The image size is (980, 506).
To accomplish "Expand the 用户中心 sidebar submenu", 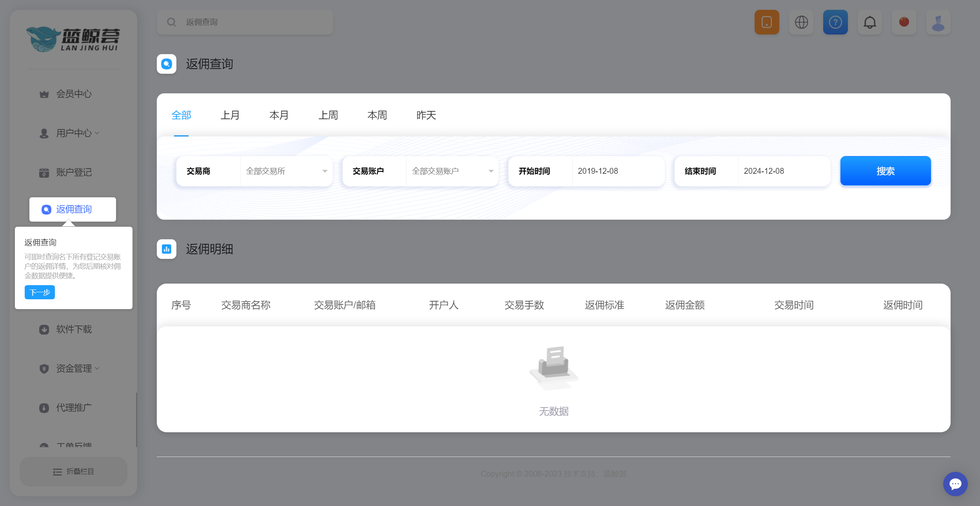I will [x=74, y=133].
